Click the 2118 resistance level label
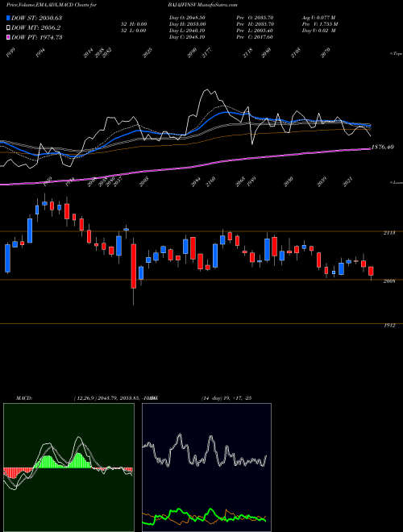 click(389, 233)
